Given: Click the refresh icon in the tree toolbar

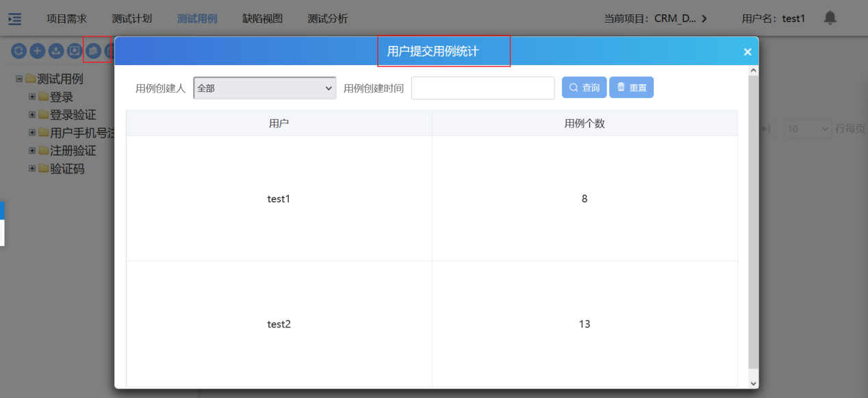Looking at the screenshot, I should [18, 51].
